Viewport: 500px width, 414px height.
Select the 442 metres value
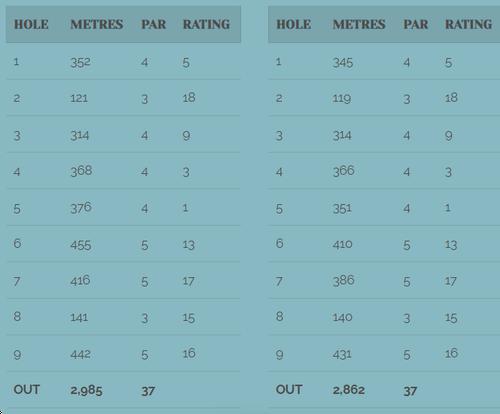coord(80,354)
